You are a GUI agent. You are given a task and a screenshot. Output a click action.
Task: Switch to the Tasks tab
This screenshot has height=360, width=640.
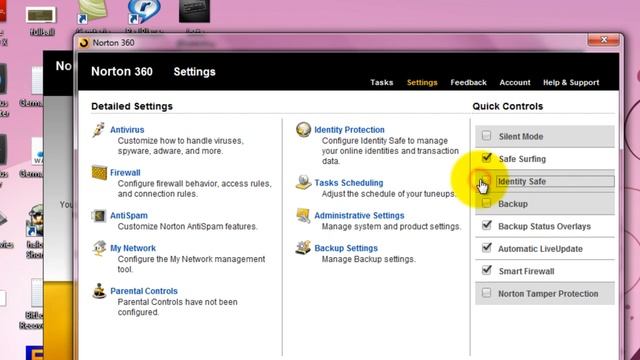pyautogui.click(x=382, y=82)
